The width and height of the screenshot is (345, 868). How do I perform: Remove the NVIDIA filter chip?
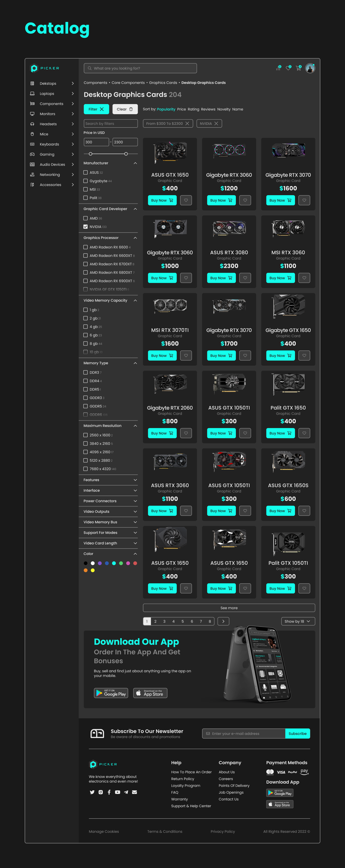(x=216, y=123)
